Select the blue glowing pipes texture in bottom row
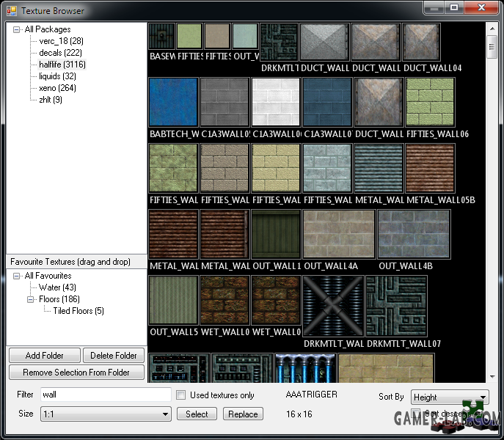Viewport: 504px width, 440px height. coord(306,368)
